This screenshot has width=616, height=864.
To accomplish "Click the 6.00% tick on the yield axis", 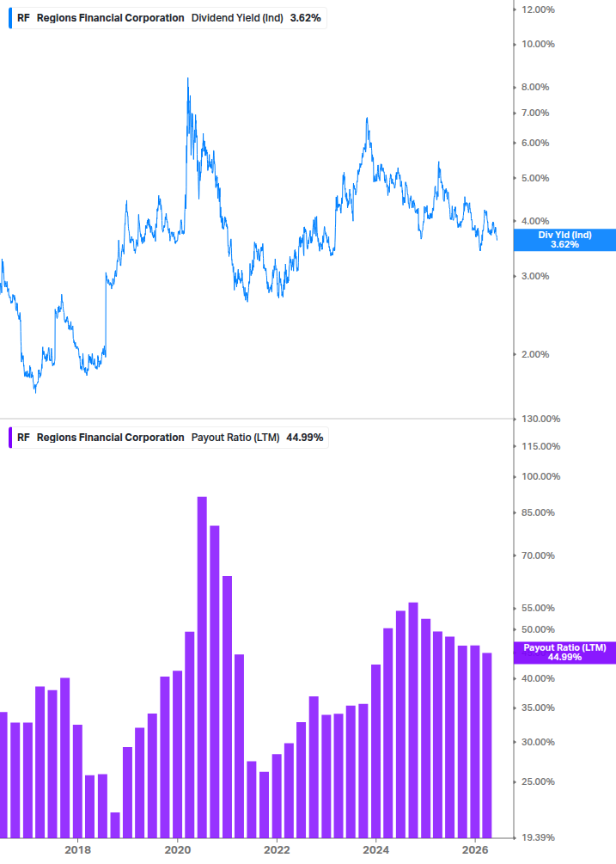I will pos(535,143).
